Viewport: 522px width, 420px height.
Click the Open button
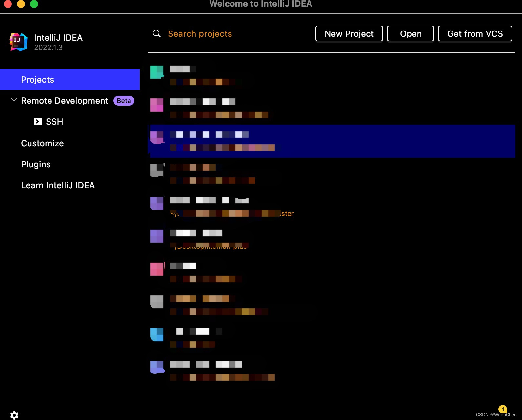point(411,33)
